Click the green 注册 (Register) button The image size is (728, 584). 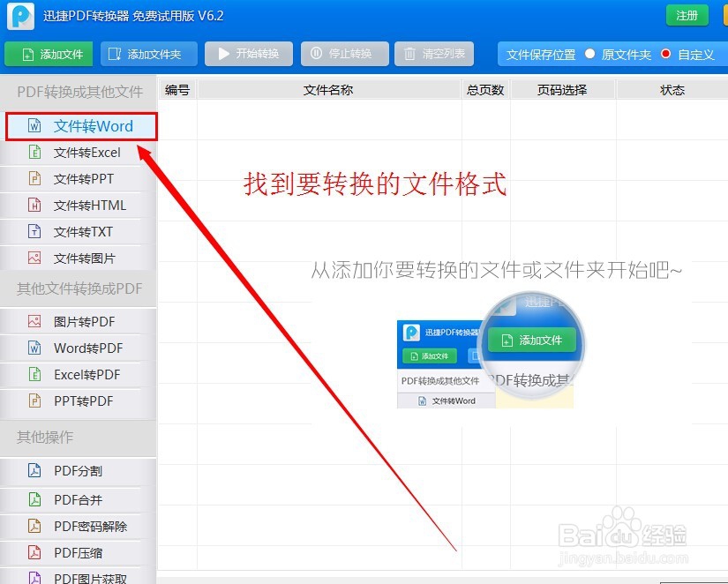point(687,16)
